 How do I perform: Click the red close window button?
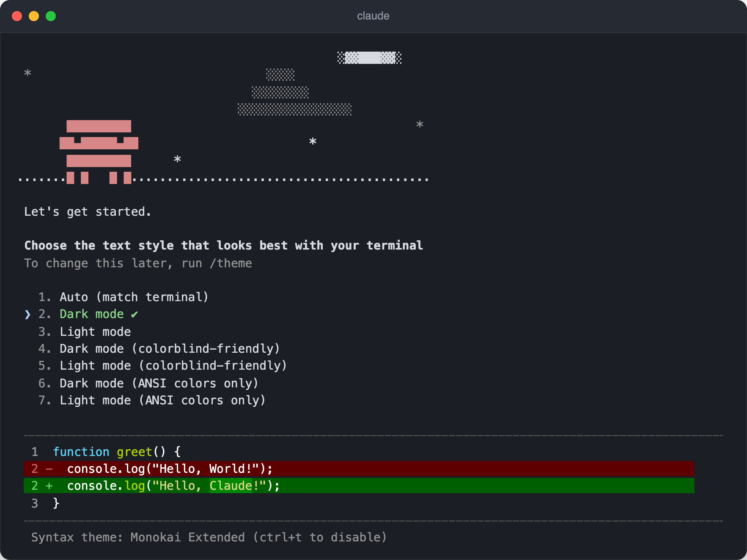click(17, 16)
